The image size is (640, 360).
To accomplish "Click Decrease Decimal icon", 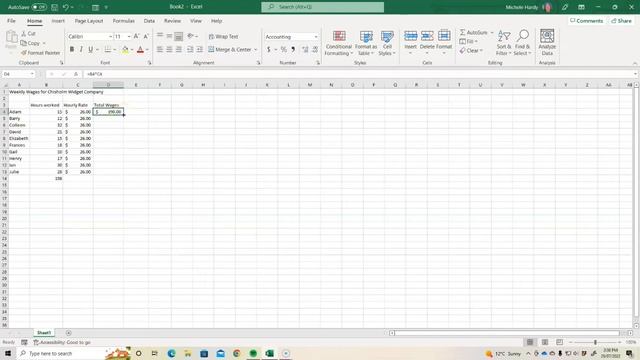I will tap(315, 49).
